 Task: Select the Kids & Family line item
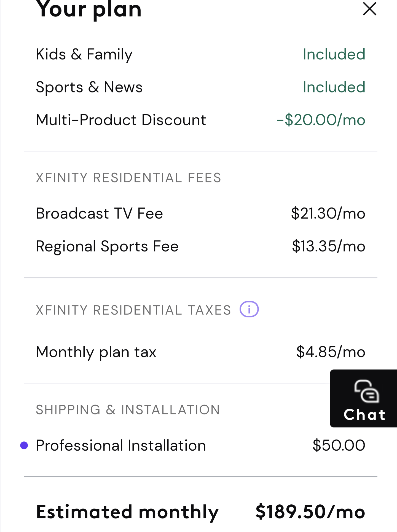(84, 54)
